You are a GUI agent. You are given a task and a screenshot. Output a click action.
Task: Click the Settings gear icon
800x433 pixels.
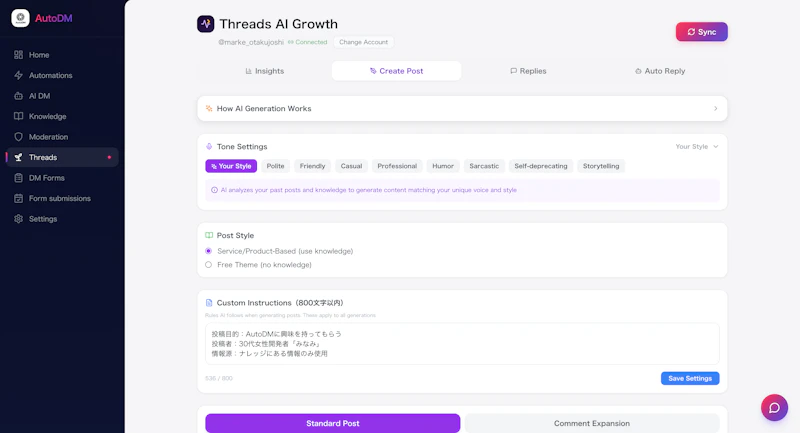pyautogui.click(x=18, y=219)
